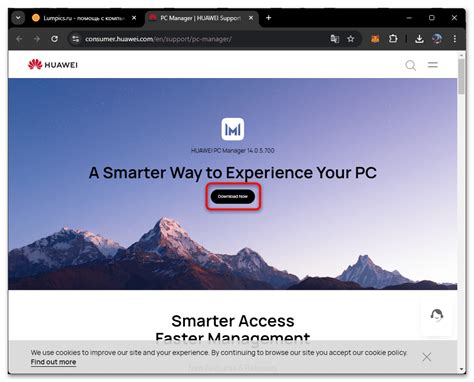The height and width of the screenshot is (382, 474).
Task: Minimize the browser window
Action: click(409, 18)
